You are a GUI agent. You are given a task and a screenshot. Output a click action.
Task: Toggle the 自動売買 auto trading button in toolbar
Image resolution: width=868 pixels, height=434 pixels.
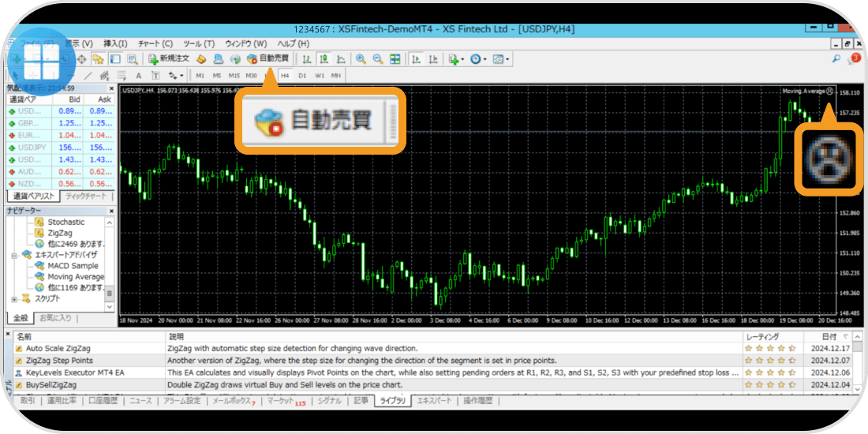coord(268,58)
